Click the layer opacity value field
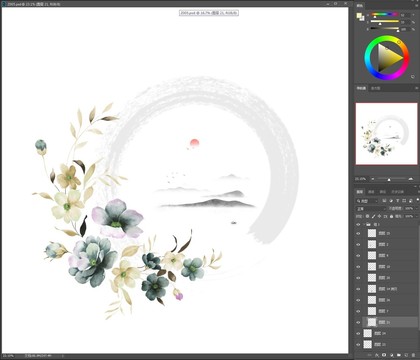The width and height of the screenshot is (420, 360). click(x=409, y=209)
